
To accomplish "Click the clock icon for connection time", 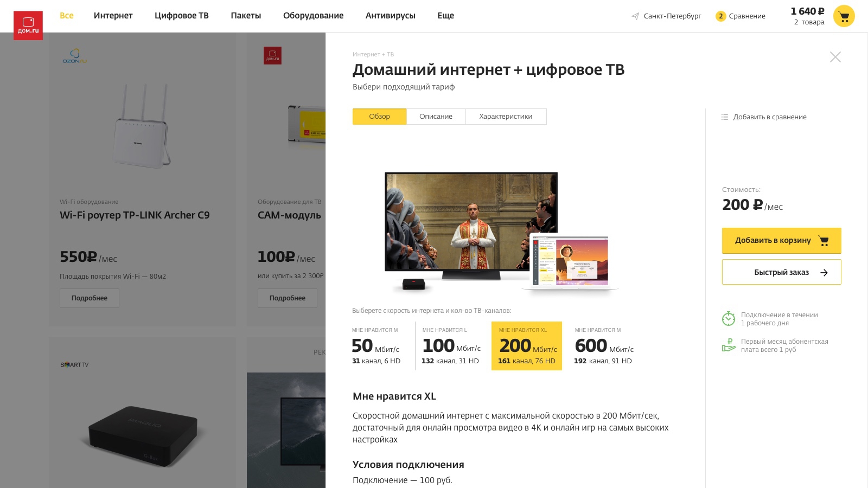I will tap(729, 318).
